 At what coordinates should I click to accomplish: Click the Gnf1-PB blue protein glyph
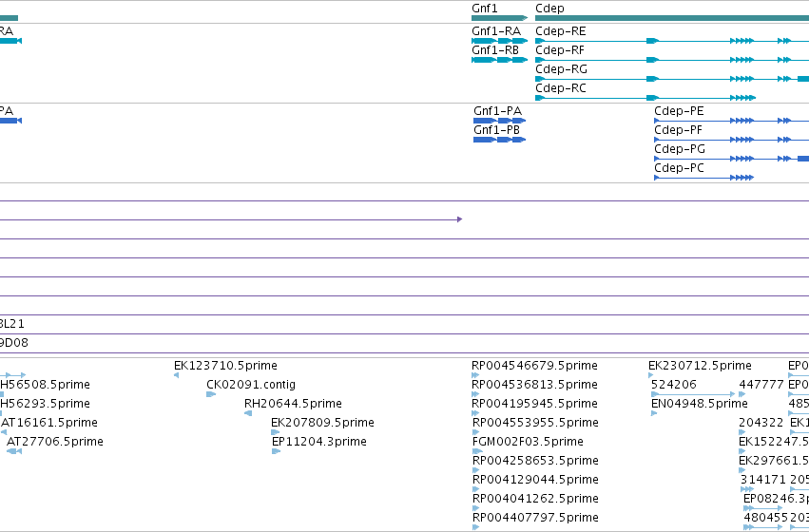pos(499,140)
